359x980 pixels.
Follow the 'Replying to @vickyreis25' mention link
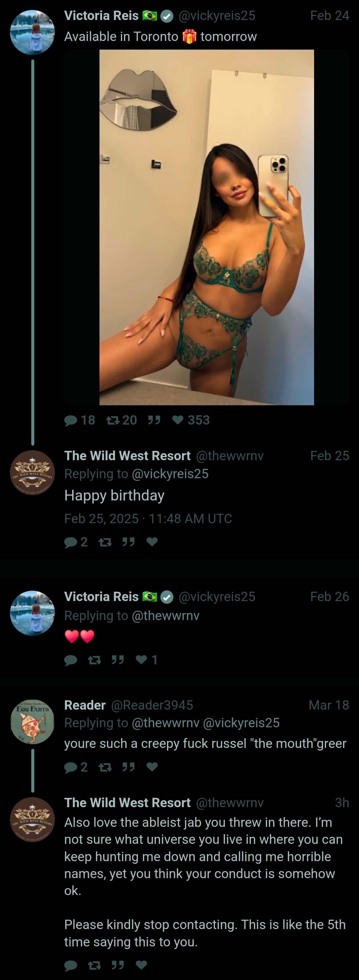point(170,474)
